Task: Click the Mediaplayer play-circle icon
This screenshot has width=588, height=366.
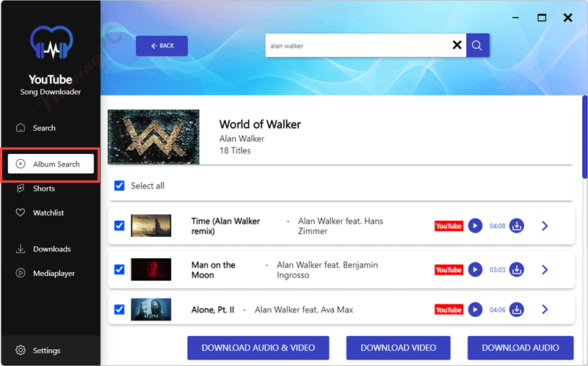Action: [21, 273]
